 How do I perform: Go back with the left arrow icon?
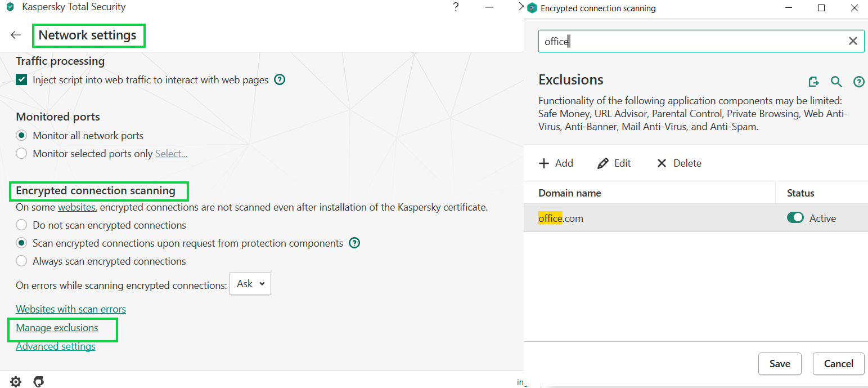pyautogui.click(x=16, y=35)
